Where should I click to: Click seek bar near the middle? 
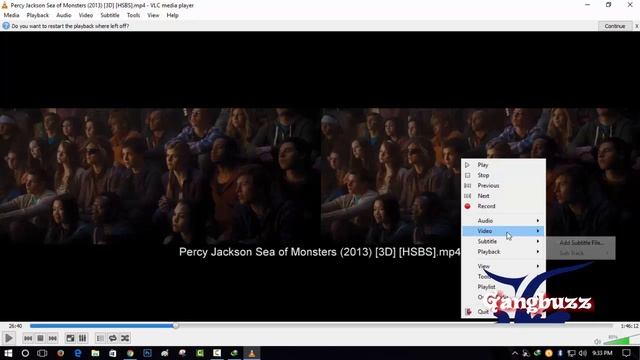pos(321,326)
